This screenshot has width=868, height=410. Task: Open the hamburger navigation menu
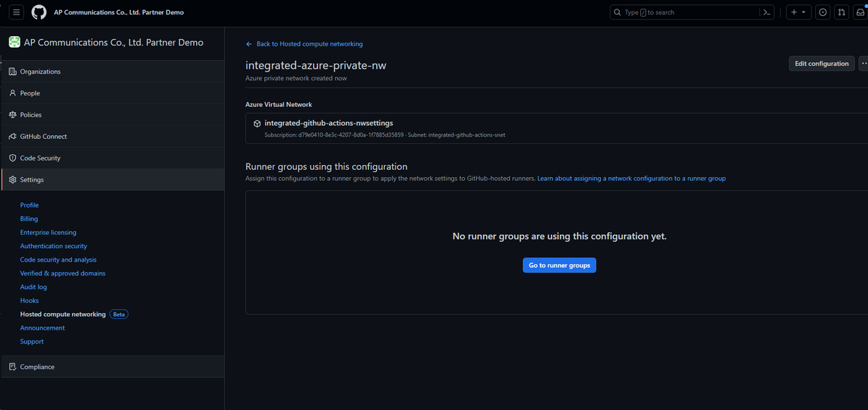pyautogui.click(x=17, y=12)
